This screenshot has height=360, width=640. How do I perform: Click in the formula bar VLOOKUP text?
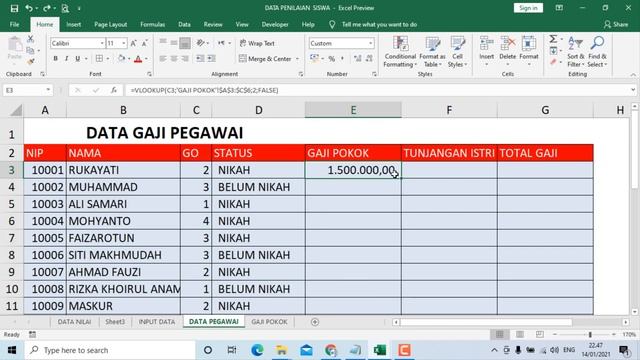204,90
